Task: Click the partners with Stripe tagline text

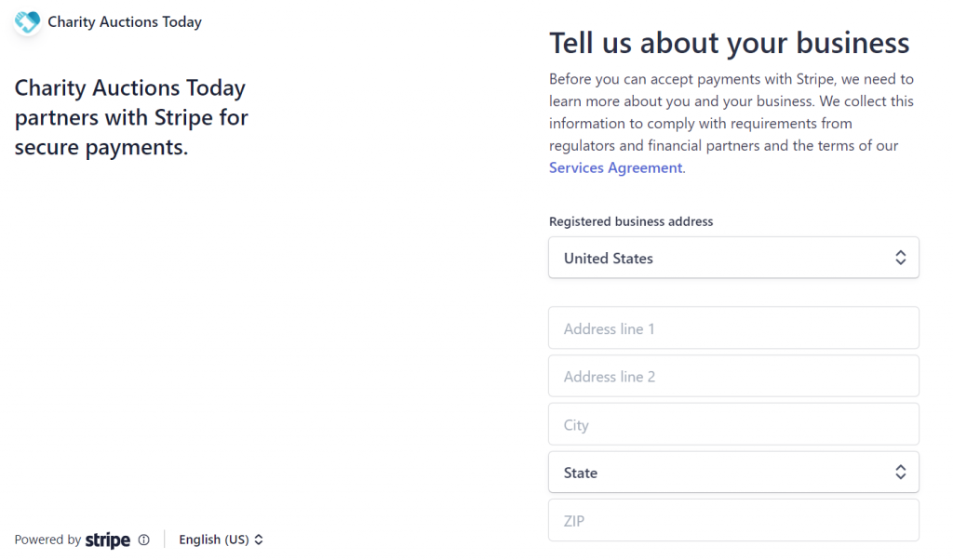Action: (x=131, y=117)
